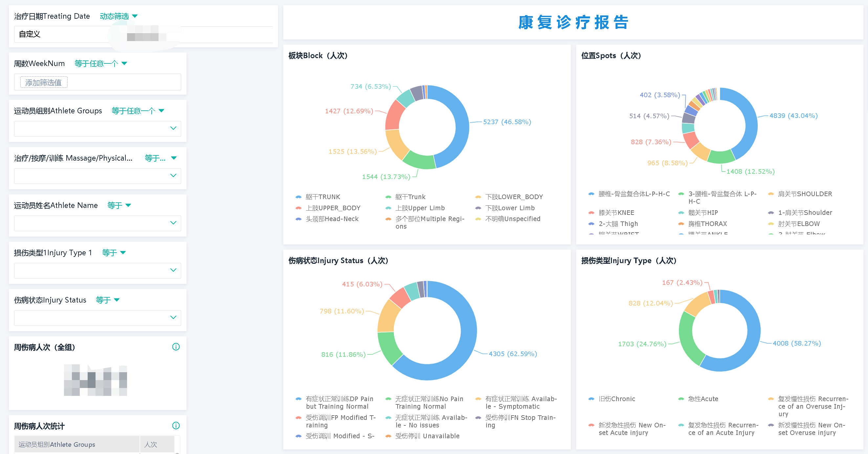Toggle 上肢Upper Limb legend marker
868x454 pixels.
388,208
